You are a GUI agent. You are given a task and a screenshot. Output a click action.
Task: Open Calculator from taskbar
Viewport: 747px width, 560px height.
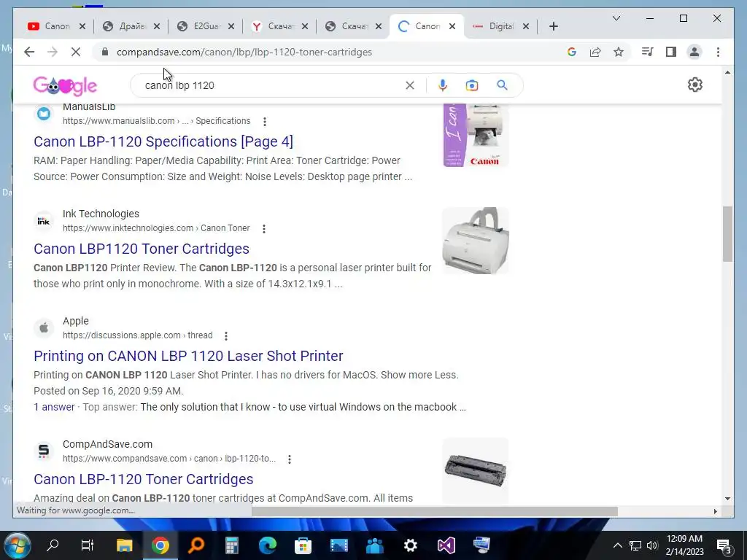(x=231, y=545)
